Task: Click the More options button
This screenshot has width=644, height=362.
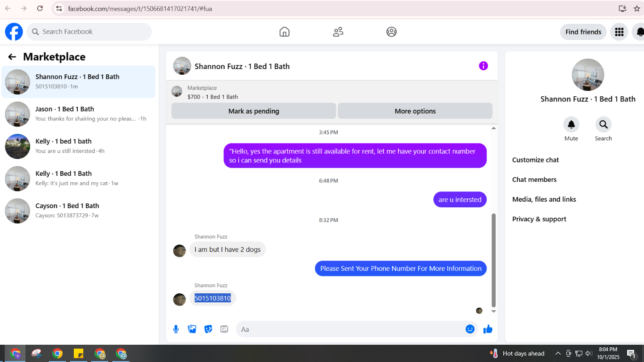Action: pyautogui.click(x=415, y=111)
